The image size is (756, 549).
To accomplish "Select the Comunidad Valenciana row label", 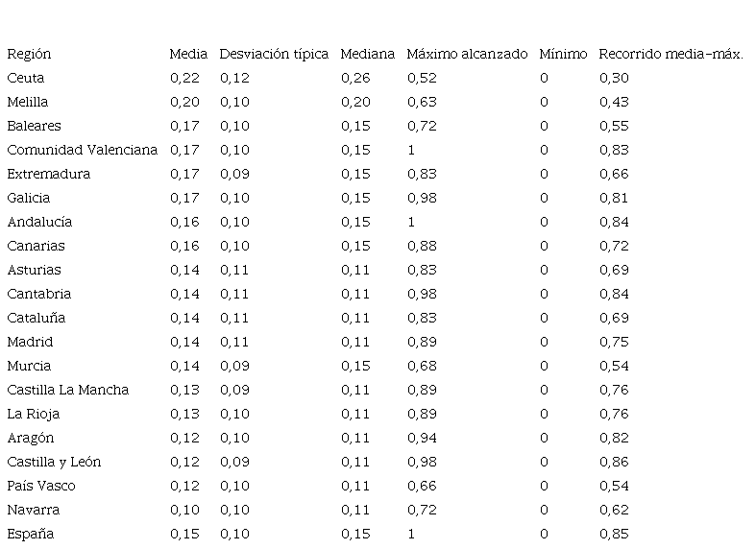I will 82,151.
